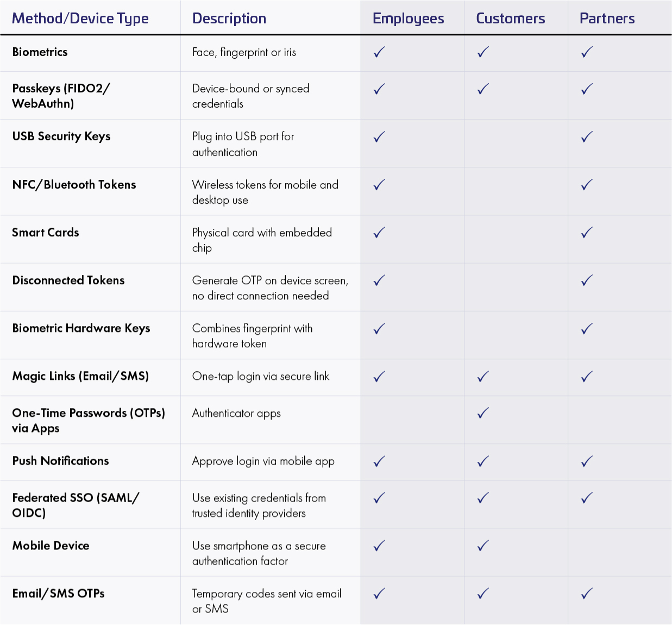Click the Method/Device Type header
The image size is (672, 625).
pos(80,18)
